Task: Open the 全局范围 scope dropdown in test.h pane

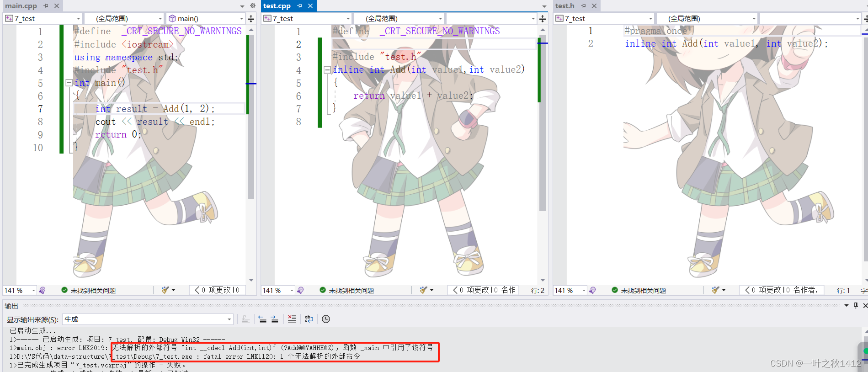Action: click(707, 18)
